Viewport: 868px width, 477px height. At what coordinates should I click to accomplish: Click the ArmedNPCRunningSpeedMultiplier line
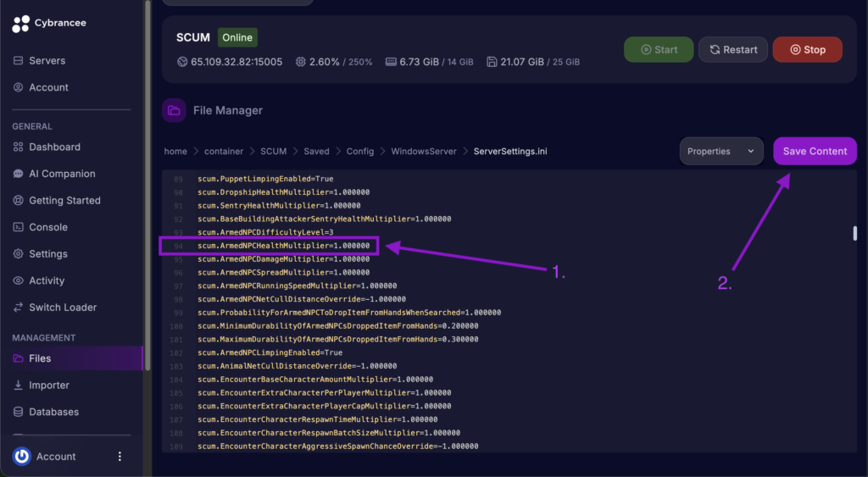pyautogui.click(x=298, y=286)
